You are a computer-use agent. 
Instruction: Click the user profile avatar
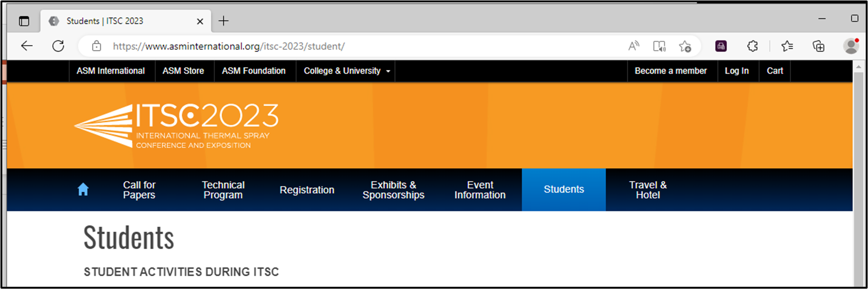[x=850, y=46]
